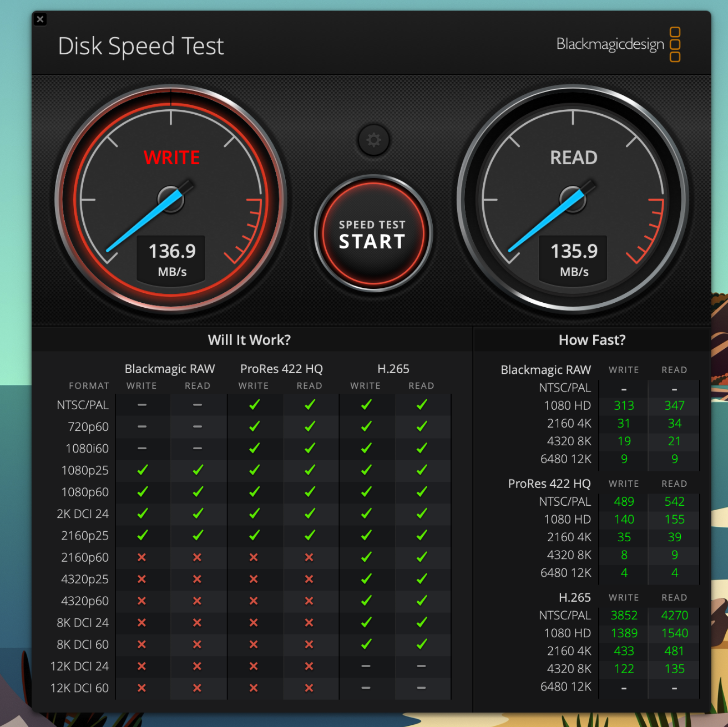Click the Disk Speed Test title
The image size is (728, 727).
[141, 46]
